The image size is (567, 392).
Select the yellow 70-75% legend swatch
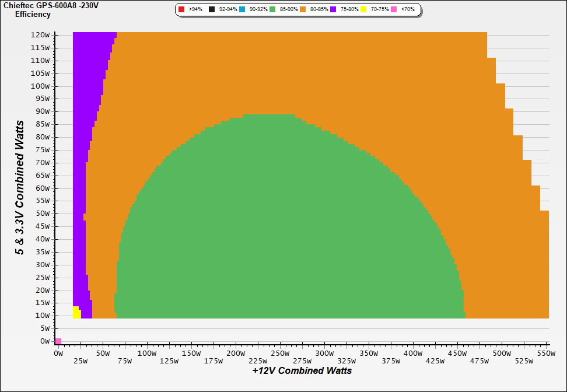coord(364,10)
